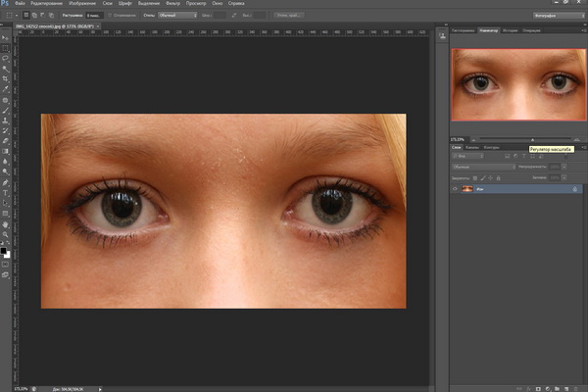Select the Zoom tool
The width and height of the screenshot is (588, 392).
pos(5,234)
